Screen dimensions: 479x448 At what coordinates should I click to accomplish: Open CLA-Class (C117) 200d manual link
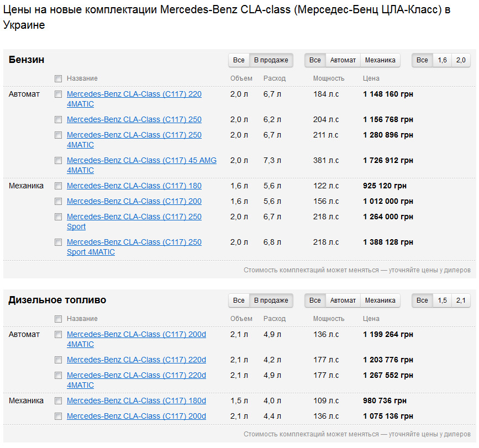tap(136, 417)
